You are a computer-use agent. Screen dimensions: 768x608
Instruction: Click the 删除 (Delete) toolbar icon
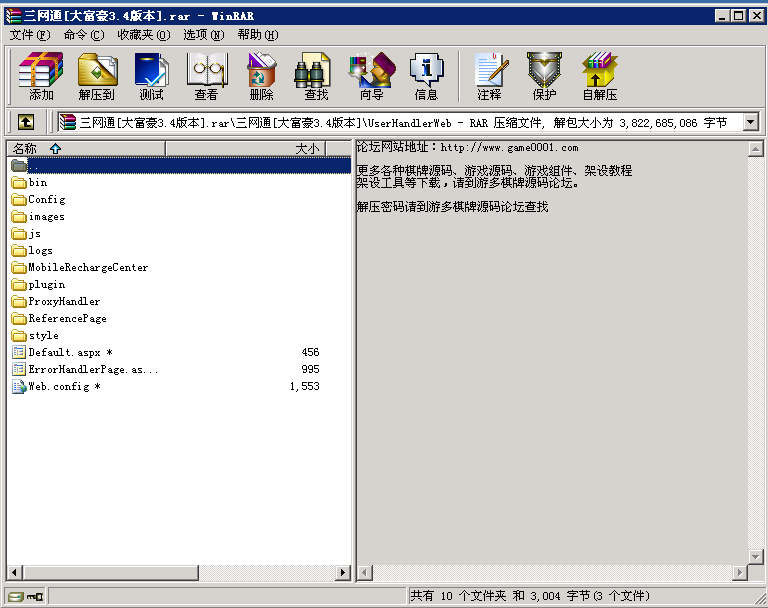click(261, 76)
